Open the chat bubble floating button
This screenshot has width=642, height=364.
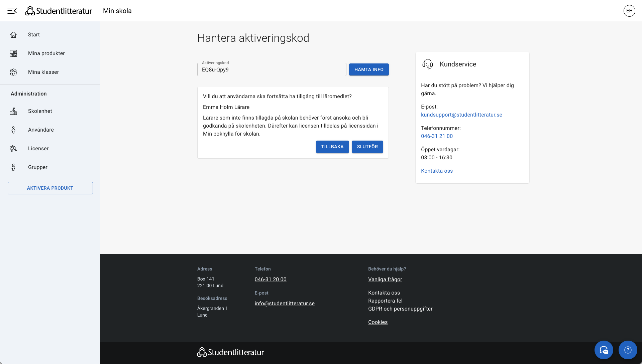coord(604,350)
